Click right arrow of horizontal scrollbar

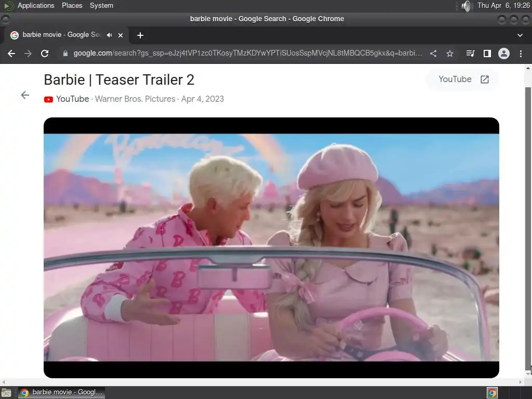[521, 382]
